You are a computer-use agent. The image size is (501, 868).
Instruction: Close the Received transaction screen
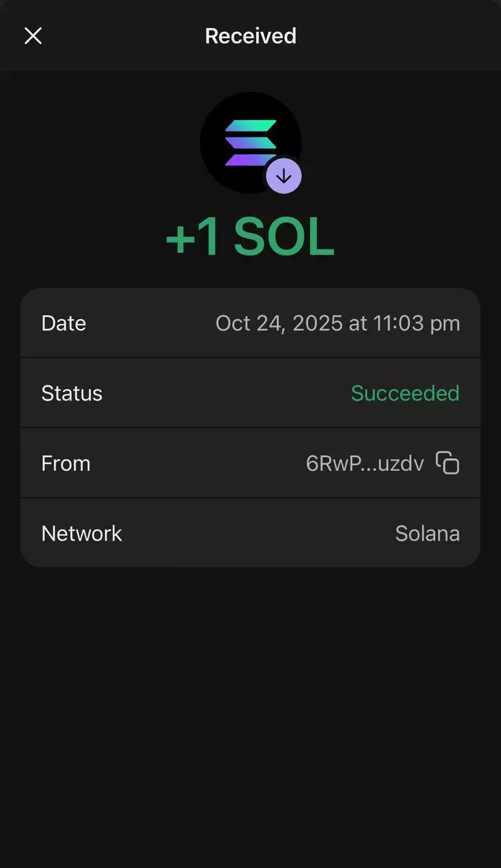[33, 36]
